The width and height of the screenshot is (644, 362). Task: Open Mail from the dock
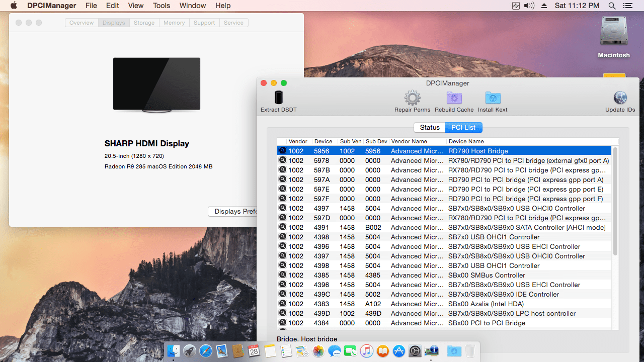point(222,351)
